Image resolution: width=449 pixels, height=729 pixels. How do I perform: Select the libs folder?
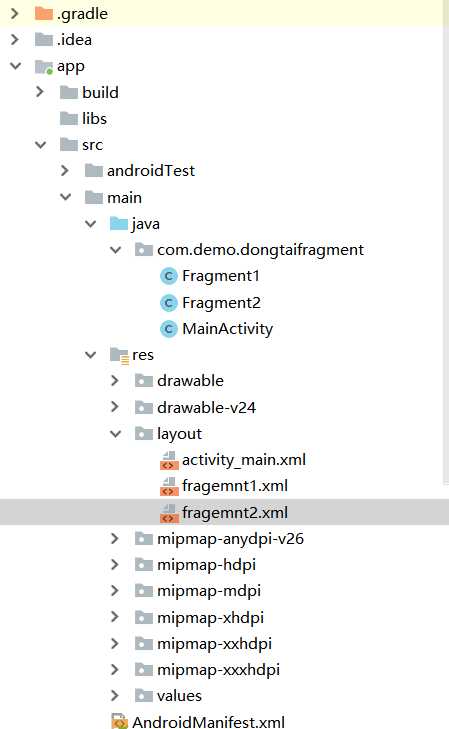(94, 119)
